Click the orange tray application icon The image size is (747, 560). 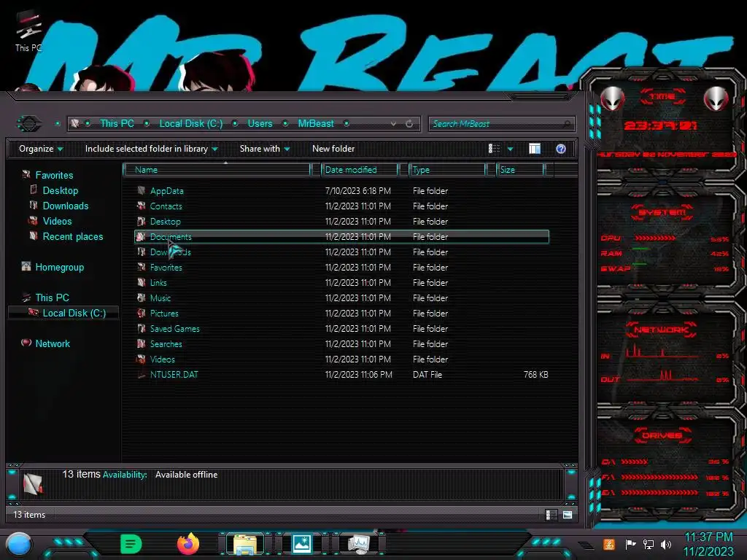pos(609,544)
